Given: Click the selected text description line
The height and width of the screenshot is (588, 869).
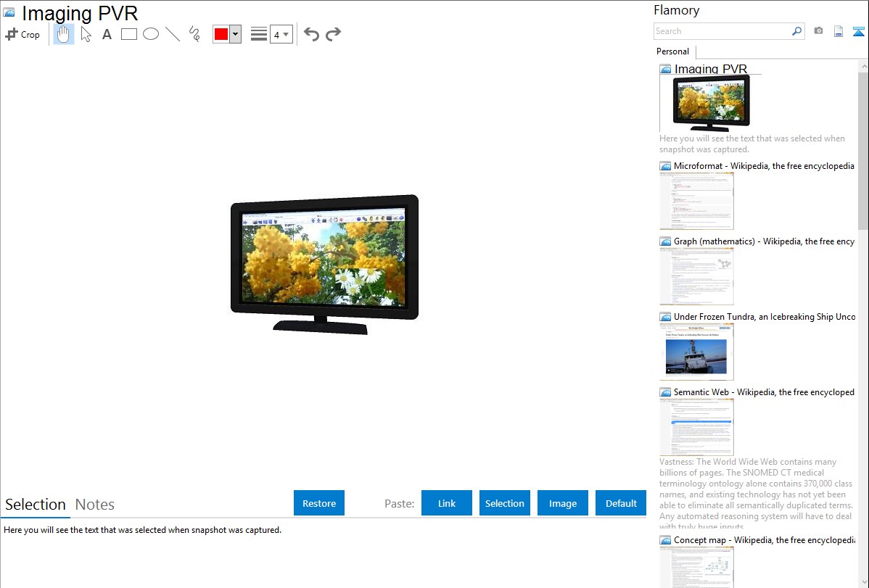Looking at the screenshot, I should (x=142, y=531).
